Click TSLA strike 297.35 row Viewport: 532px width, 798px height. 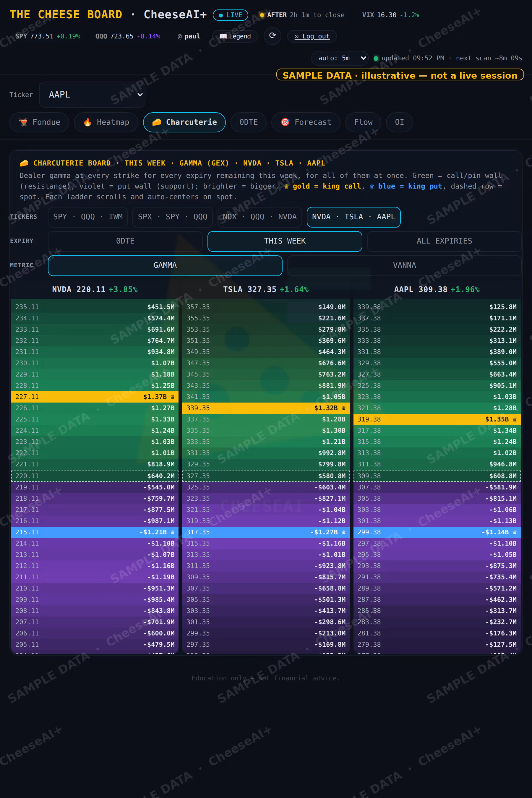point(266,645)
